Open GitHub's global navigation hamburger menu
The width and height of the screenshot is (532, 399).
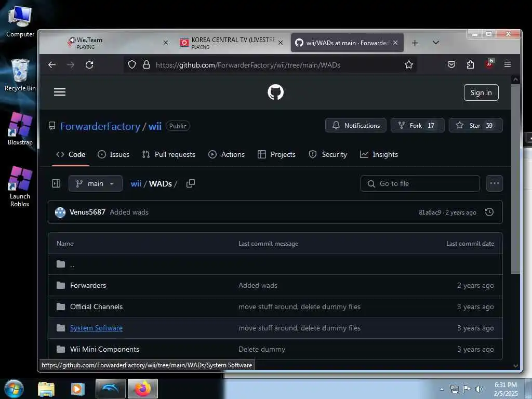(x=60, y=92)
